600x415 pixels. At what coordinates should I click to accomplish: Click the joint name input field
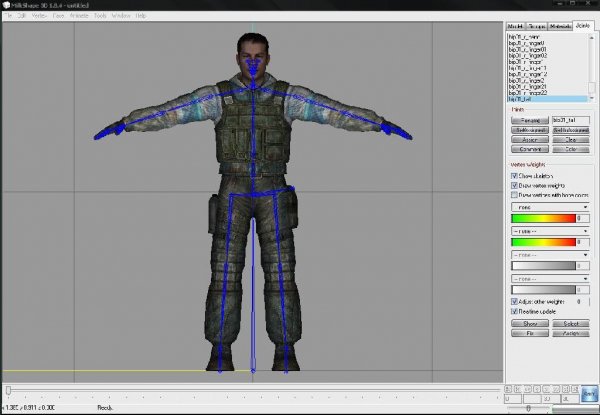(x=571, y=120)
